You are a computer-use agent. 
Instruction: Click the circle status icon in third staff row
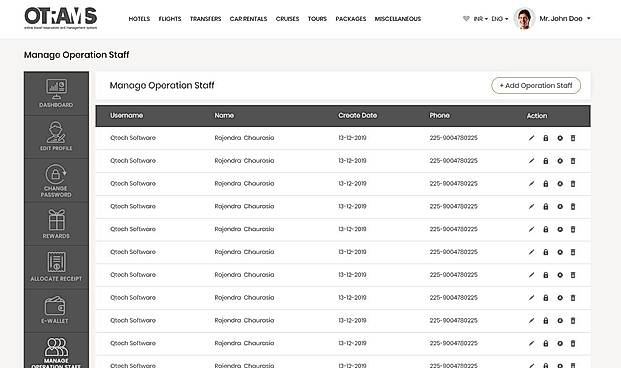click(x=560, y=184)
